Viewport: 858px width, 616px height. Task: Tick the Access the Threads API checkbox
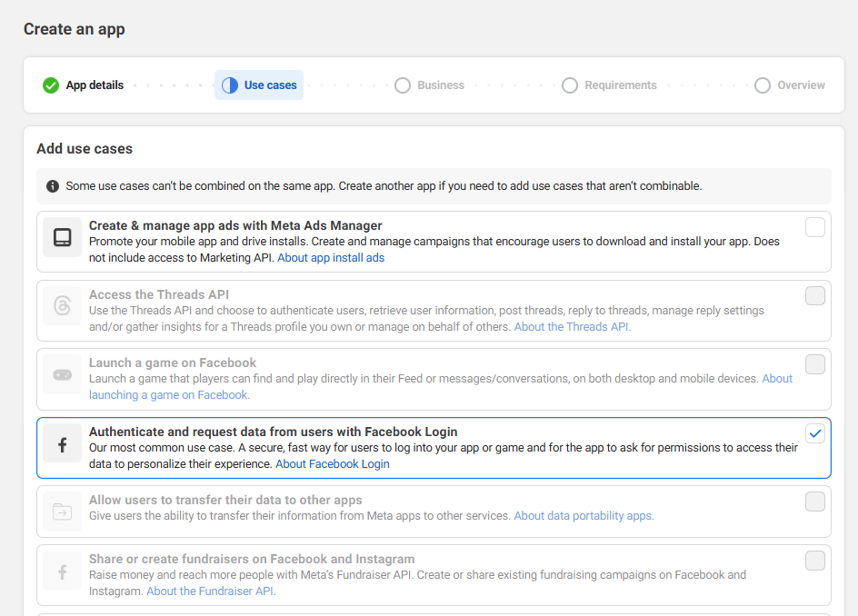click(x=815, y=295)
